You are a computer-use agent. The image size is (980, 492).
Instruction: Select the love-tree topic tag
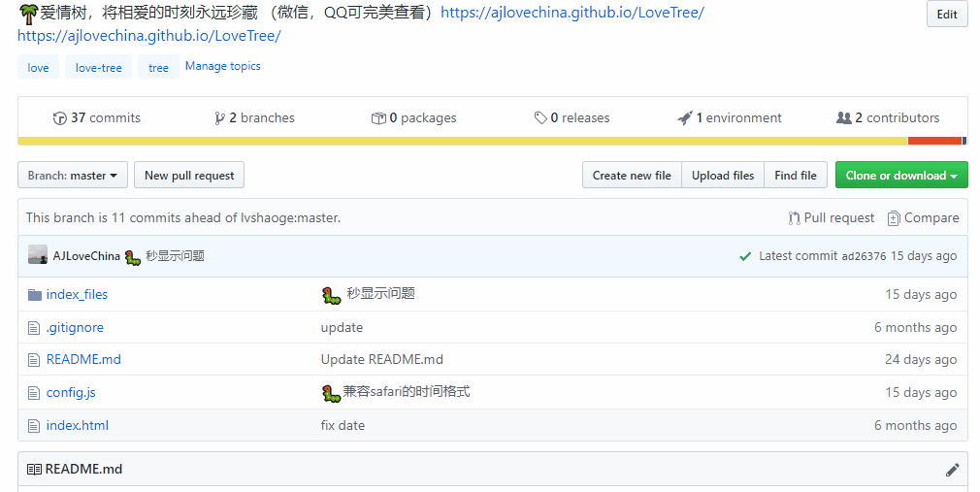pyautogui.click(x=99, y=68)
